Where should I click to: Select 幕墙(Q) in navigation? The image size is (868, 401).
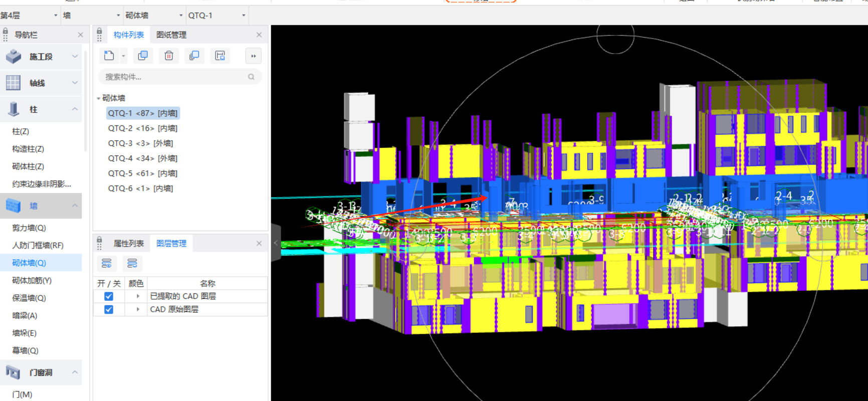click(x=25, y=350)
